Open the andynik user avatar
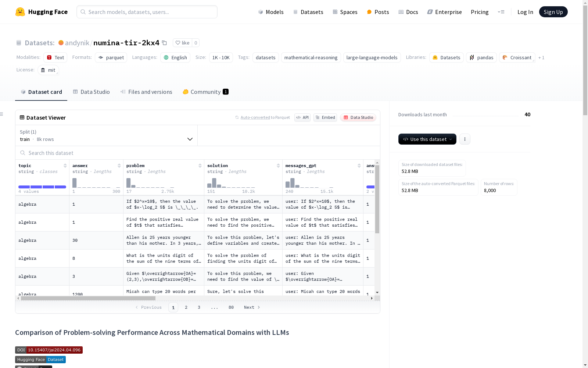 tap(61, 43)
